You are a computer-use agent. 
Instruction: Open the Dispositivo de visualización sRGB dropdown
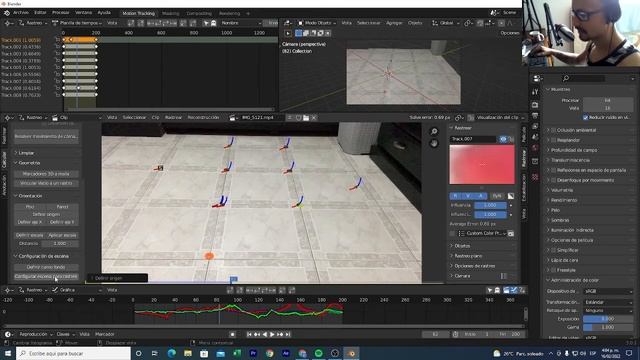(x=608, y=291)
